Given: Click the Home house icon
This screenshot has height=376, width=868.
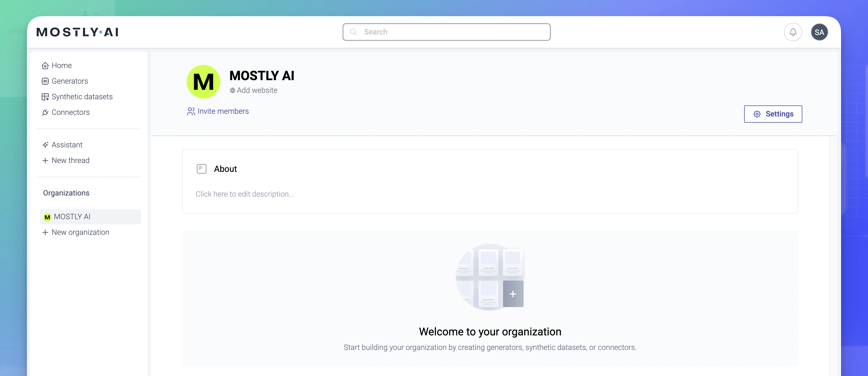Looking at the screenshot, I should click(x=45, y=66).
